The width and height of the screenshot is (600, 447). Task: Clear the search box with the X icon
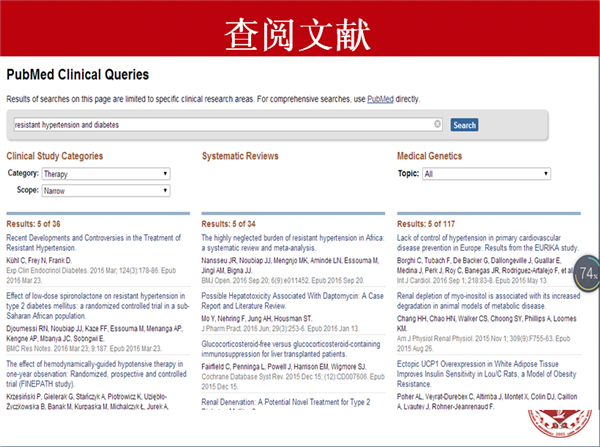(x=437, y=124)
